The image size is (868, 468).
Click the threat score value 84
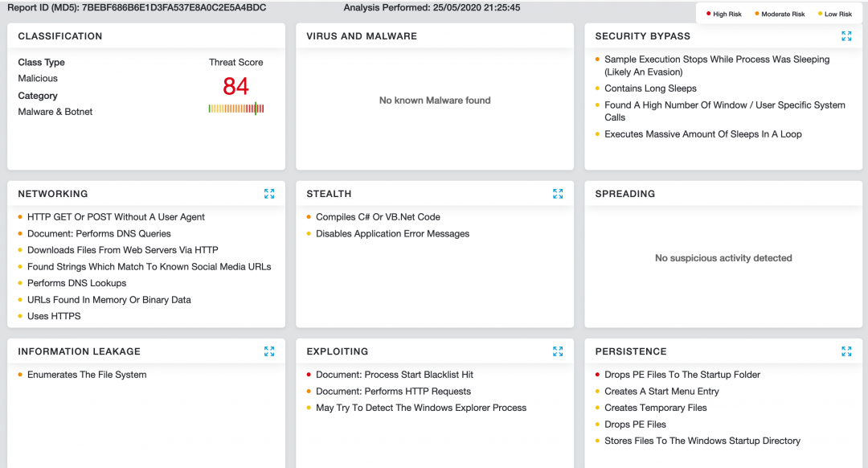235,86
